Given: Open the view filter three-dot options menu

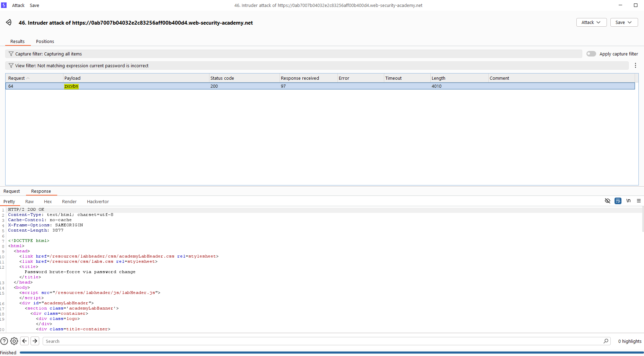Looking at the screenshot, I should (635, 66).
